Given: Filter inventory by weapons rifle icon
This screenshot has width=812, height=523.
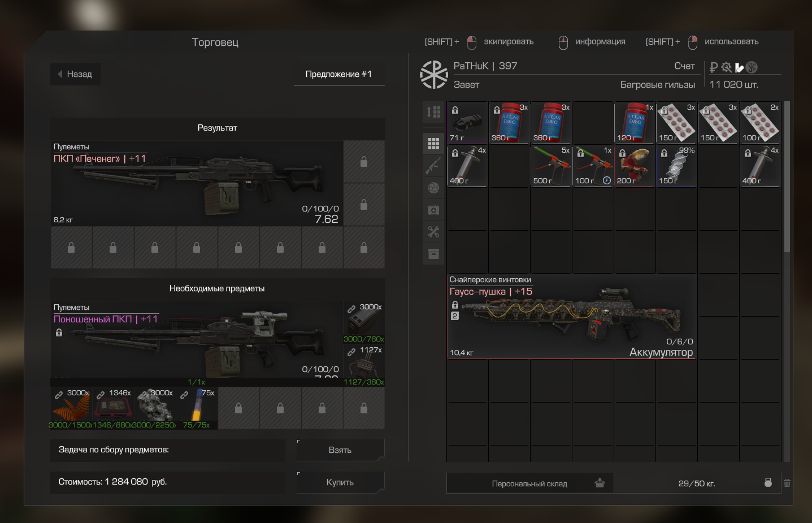Looking at the screenshot, I should click(433, 166).
